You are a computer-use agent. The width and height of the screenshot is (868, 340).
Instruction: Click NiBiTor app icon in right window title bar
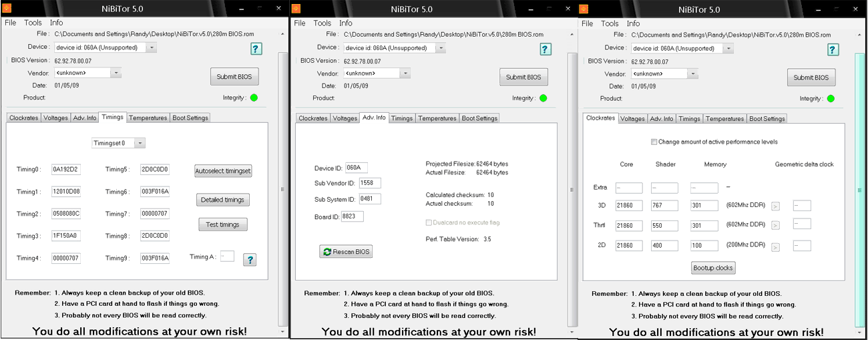tap(585, 9)
